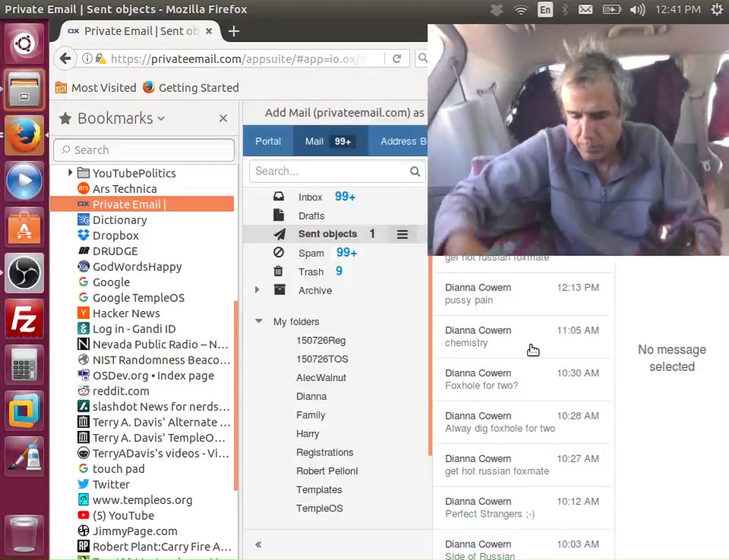The width and height of the screenshot is (729, 560).
Task: Collapse the My folders section
Action: click(258, 321)
